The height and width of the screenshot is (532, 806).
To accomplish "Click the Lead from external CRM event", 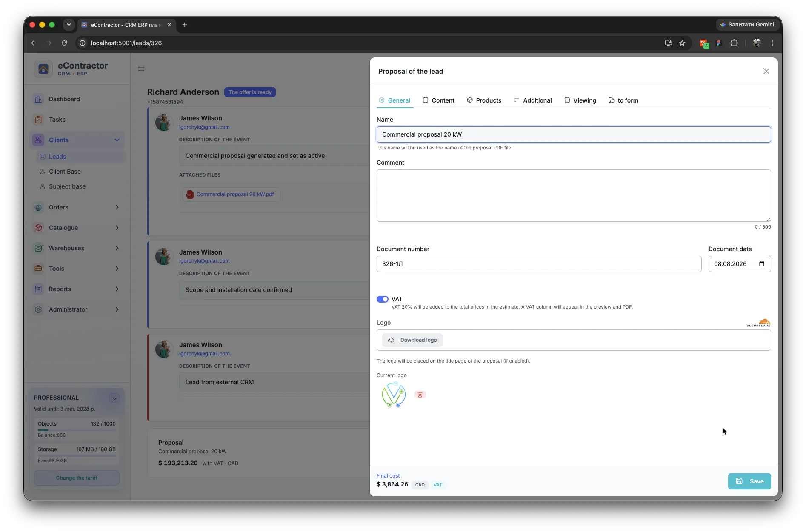I will click(x=220, y=382).
